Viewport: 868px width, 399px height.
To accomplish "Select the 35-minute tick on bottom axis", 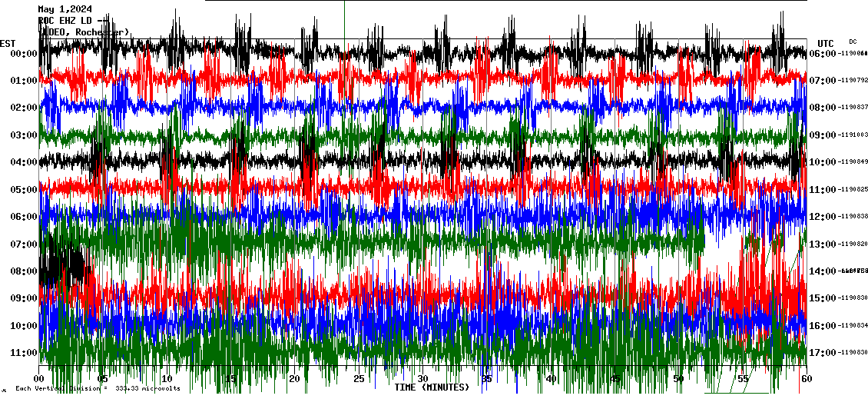I will 486,379.
